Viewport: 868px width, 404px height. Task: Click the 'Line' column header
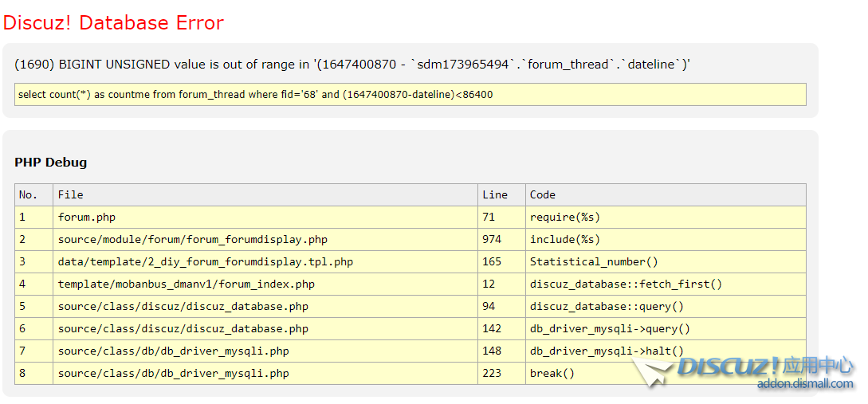point(501,194)
